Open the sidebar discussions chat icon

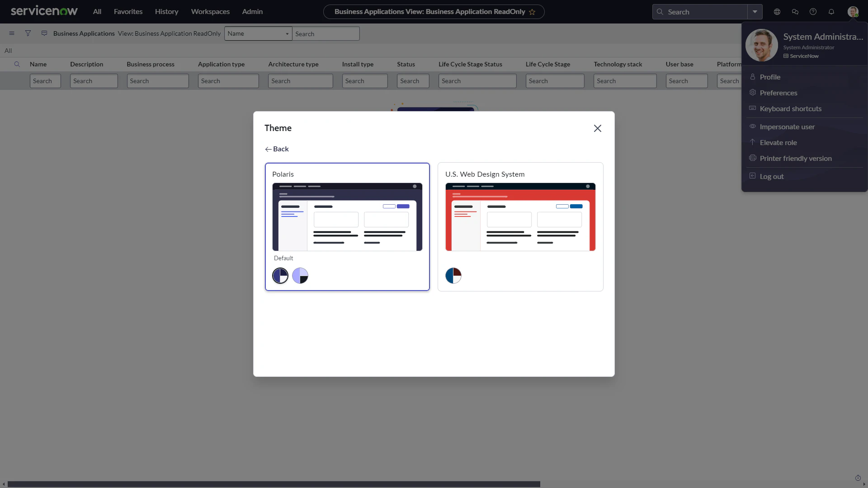tap(795, 12)
